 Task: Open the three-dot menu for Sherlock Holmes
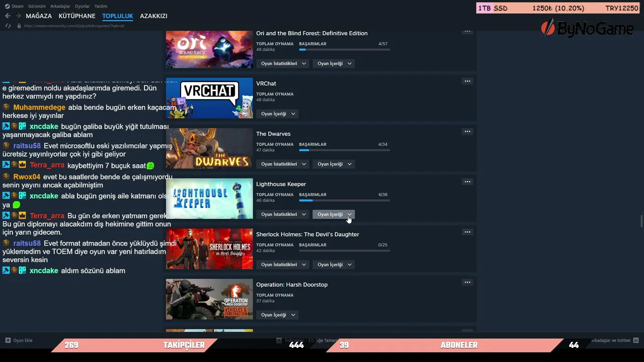point(467,232)
